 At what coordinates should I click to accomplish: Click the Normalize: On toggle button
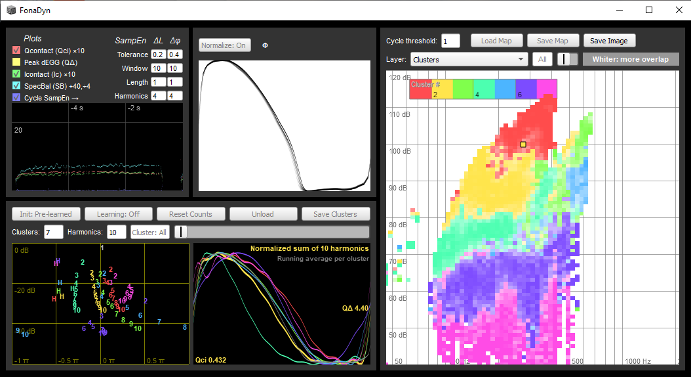[x=225, y=45]
